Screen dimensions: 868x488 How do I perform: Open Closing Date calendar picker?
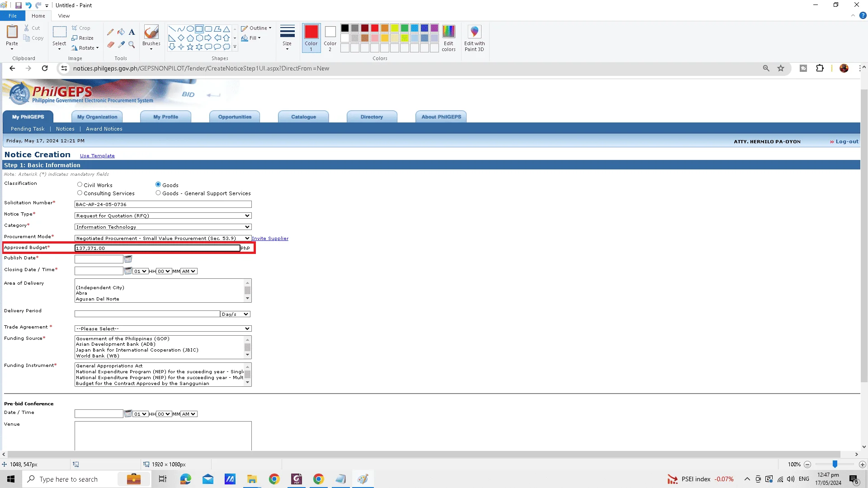tap(128, 271)
